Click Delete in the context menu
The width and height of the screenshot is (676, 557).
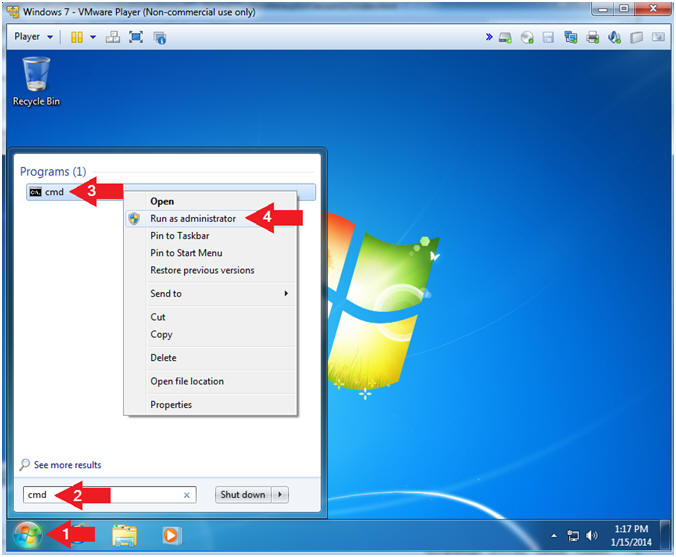[x=163, y=358]
